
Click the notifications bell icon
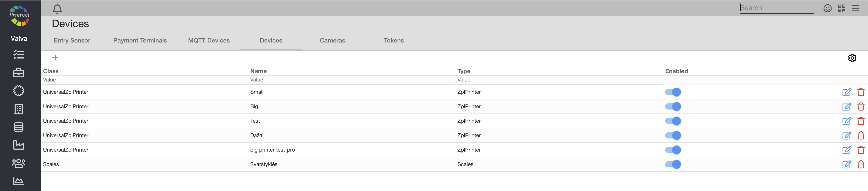click(x=57, y=9)
